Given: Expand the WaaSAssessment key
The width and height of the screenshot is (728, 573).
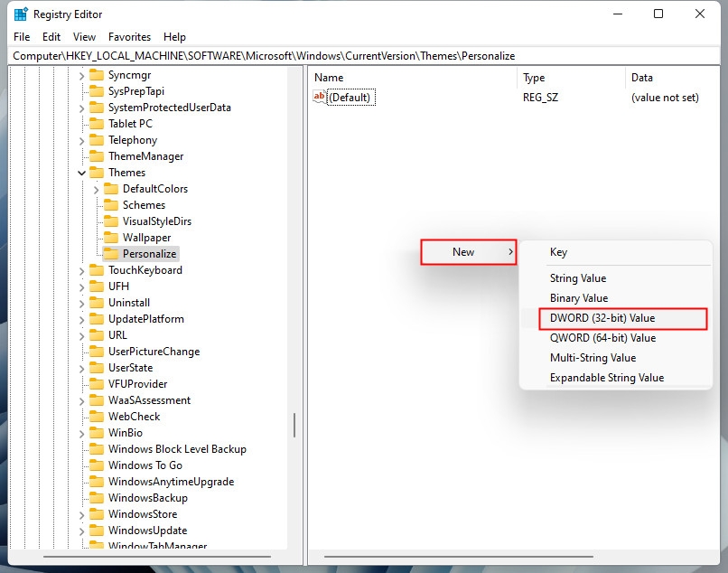Looking at the screenshot, I should (x=81, y=400).
